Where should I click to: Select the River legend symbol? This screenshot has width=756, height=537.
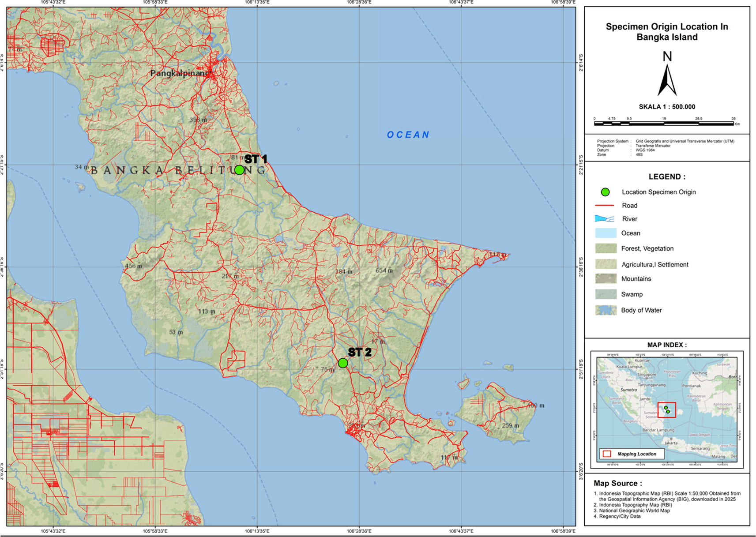[605, 219]
